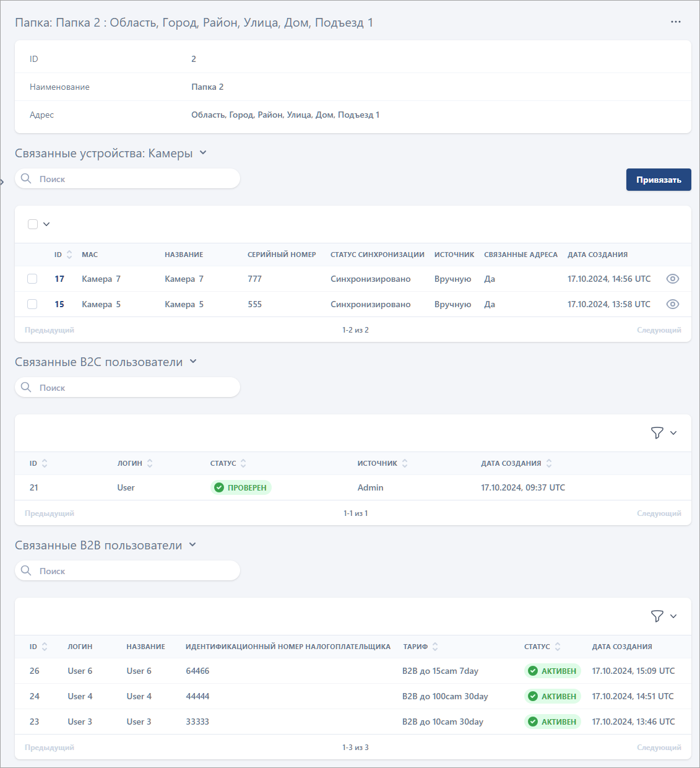Open the filter icon in B2C users table
700x768 pixels.
click(657, 433)
